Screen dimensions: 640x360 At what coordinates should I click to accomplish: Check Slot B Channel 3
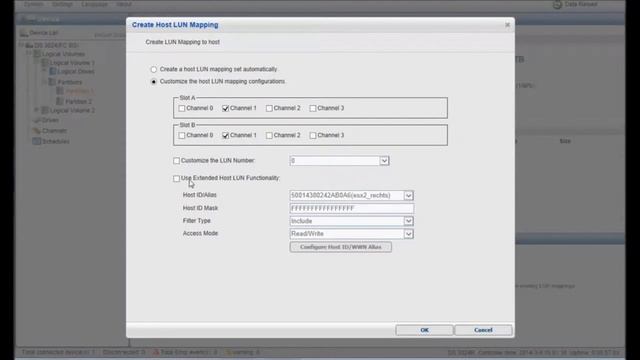coord(313,135)
